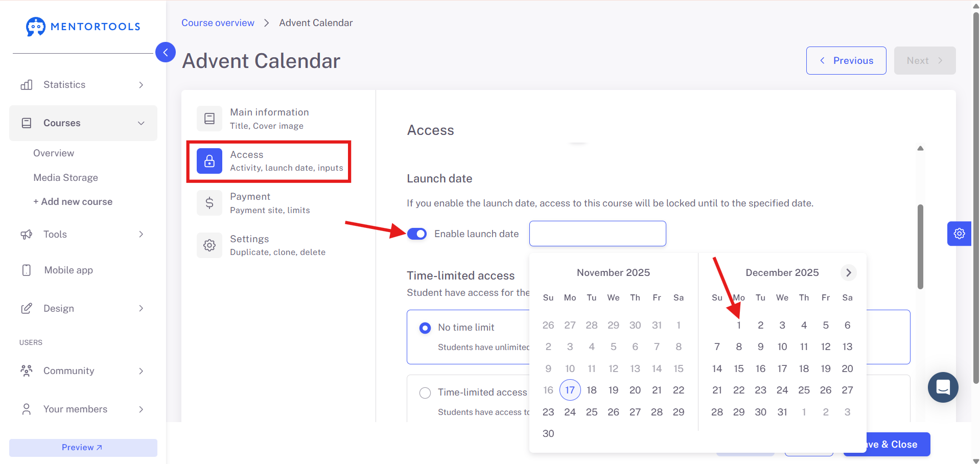The height and width of the screenshot is (464, 980).
Task: Collapse sidebar with blue arrow button
Action: pos(166,52)
